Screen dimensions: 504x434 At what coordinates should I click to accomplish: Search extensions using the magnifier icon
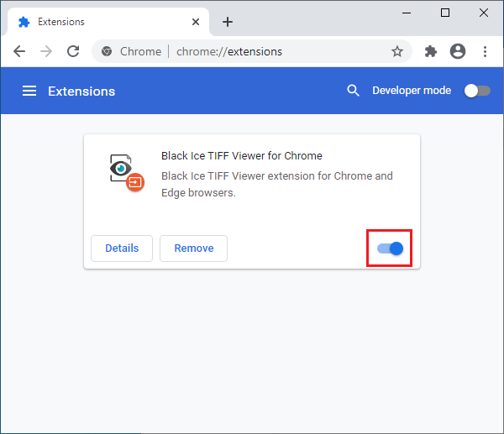click(x=354, y=91)
